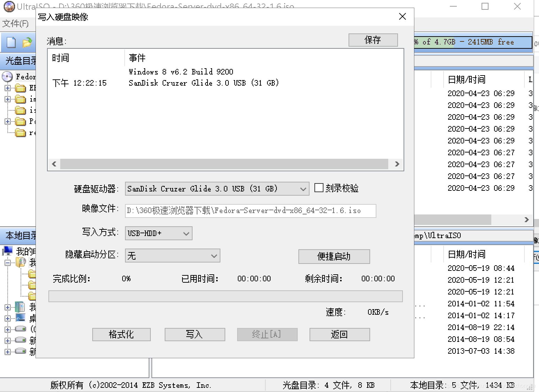This screenshot has width=539, height=392.
Task: Enable the 刻录校验 verification checkbox
Action: [319, 188]
